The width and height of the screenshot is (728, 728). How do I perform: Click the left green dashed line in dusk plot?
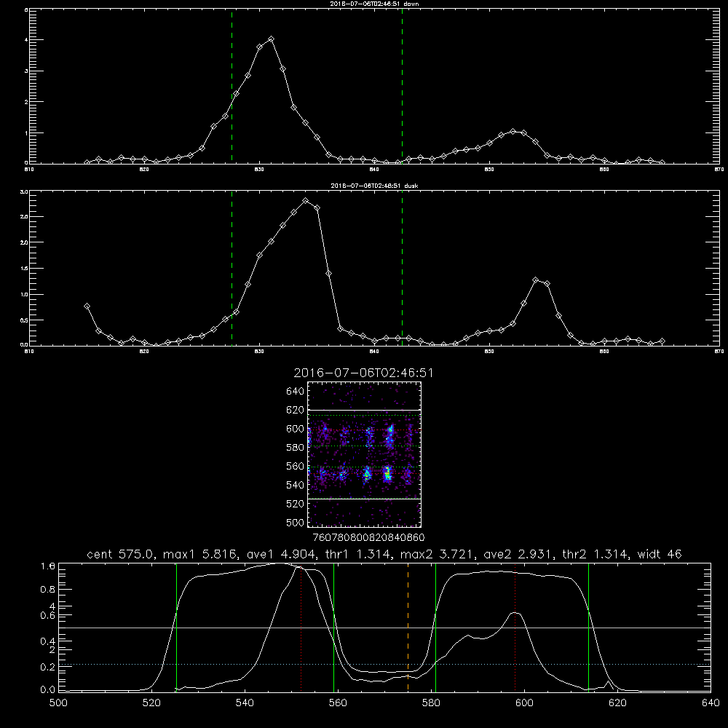click(232, 268)
